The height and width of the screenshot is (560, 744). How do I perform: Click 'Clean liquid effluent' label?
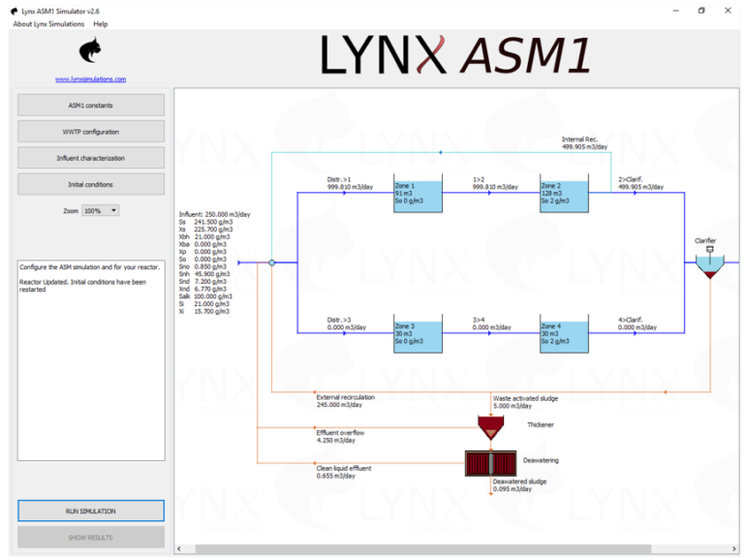point(344,472)
